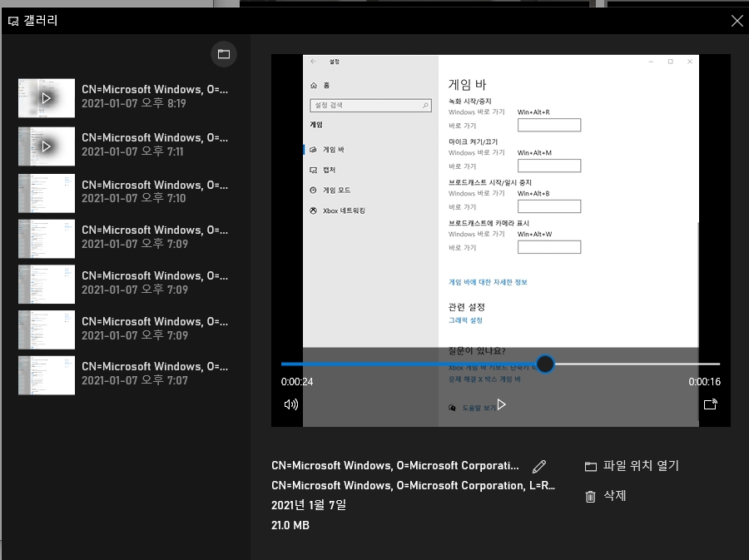Click the clip title CN=Microsoft Windows, O=Microsoft Corporati...

(395, 465)
